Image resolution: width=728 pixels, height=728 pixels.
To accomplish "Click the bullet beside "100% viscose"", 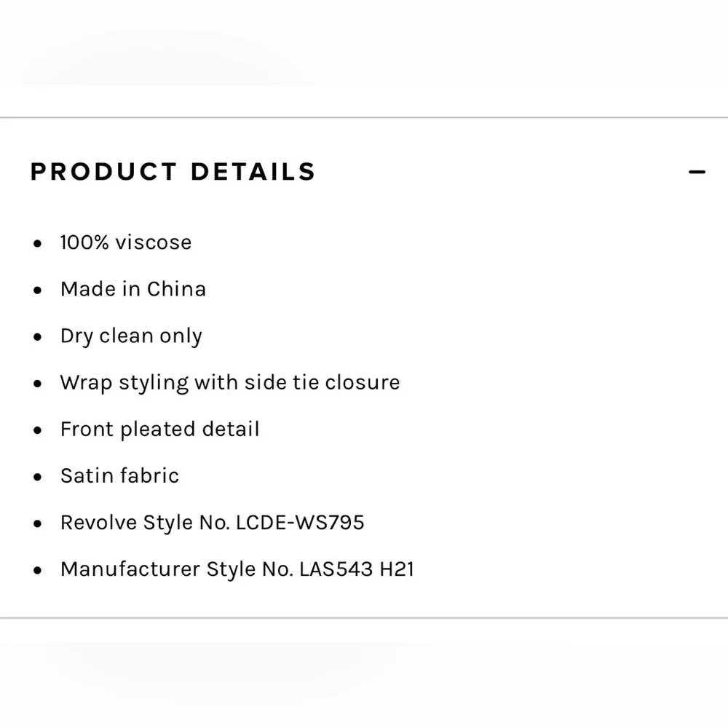I will coord(38,244).
